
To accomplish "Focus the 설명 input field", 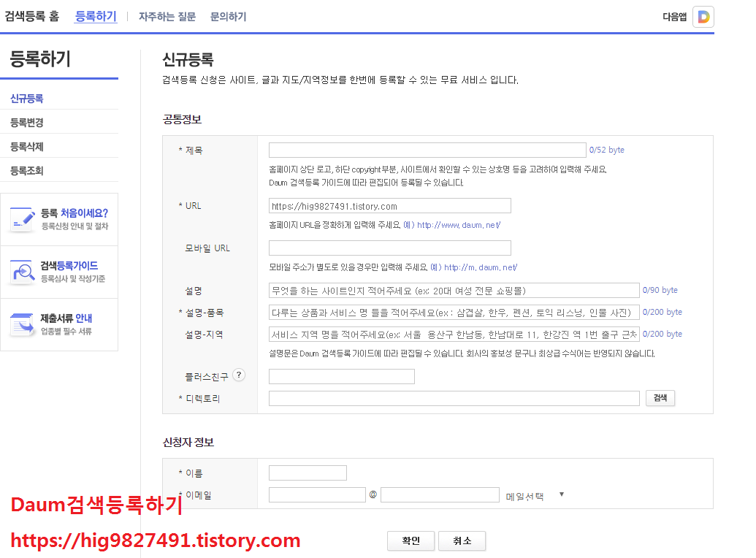I will pyautogui.click(x=454, y=291).
